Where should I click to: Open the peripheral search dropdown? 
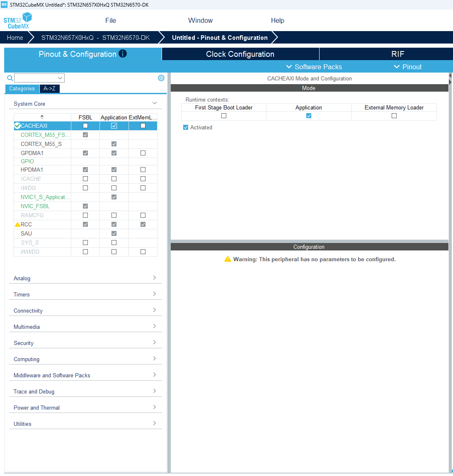pyautogui.click(x=60, y=78)
